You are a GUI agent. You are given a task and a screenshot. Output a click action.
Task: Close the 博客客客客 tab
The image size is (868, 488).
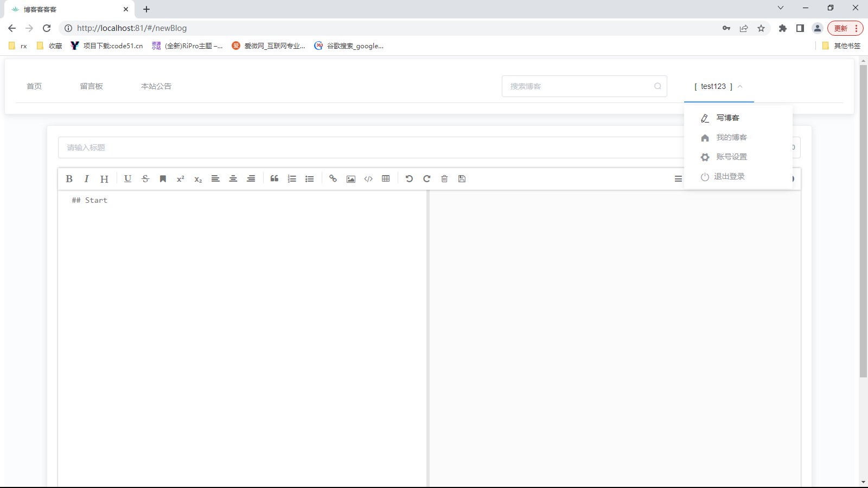(126, 9)
